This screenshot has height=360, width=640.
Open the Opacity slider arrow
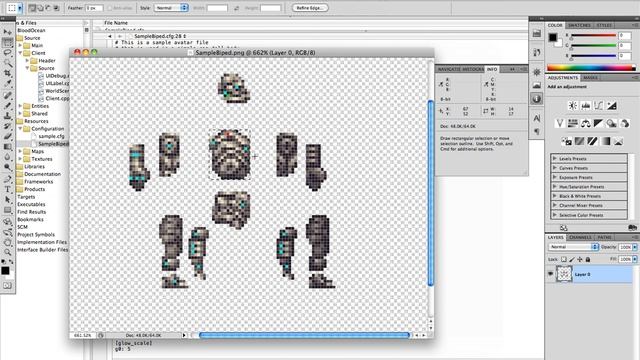635,247
